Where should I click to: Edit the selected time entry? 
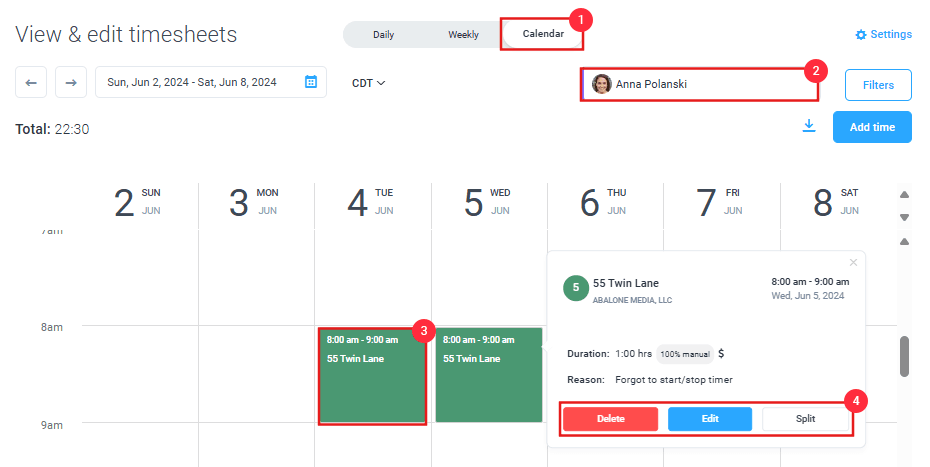click(x=710, y=419)
